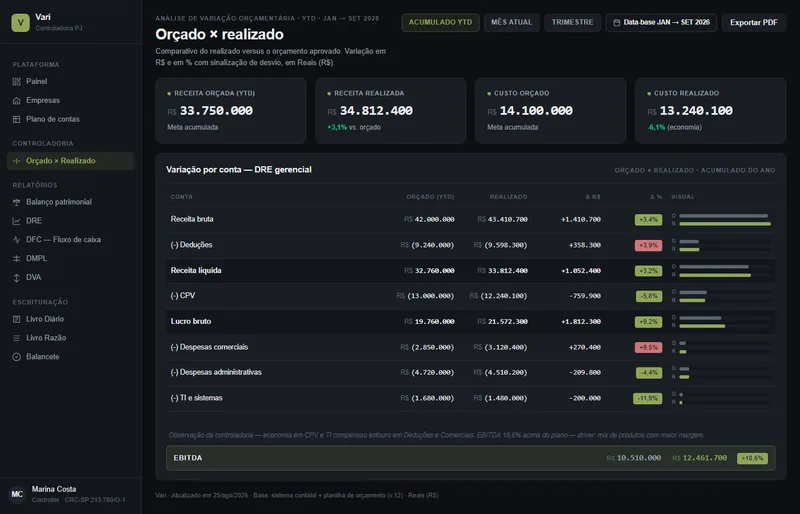Click the DMPL icon in the sidebar
This screenshot has height=514, width=800.
pyautogui.click(x=16, y=259)
